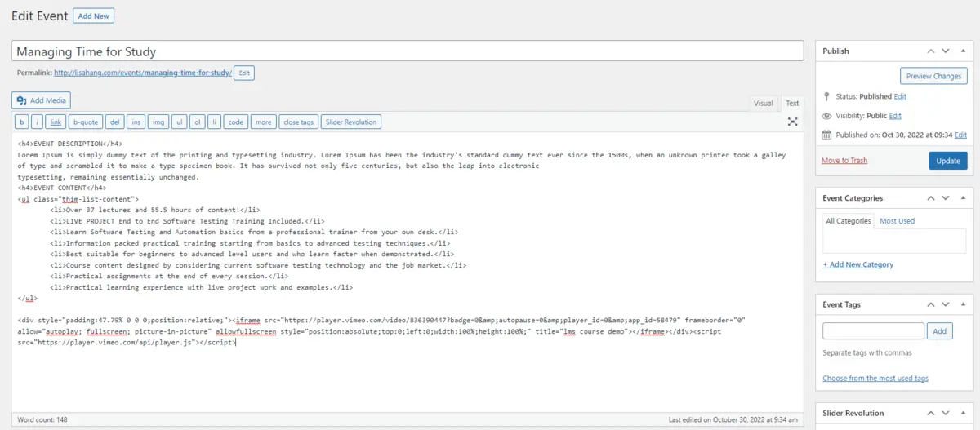The height and width of the screenshot is (430, 980).
Task: Insert a ul list tag
Action: (179, 122)
